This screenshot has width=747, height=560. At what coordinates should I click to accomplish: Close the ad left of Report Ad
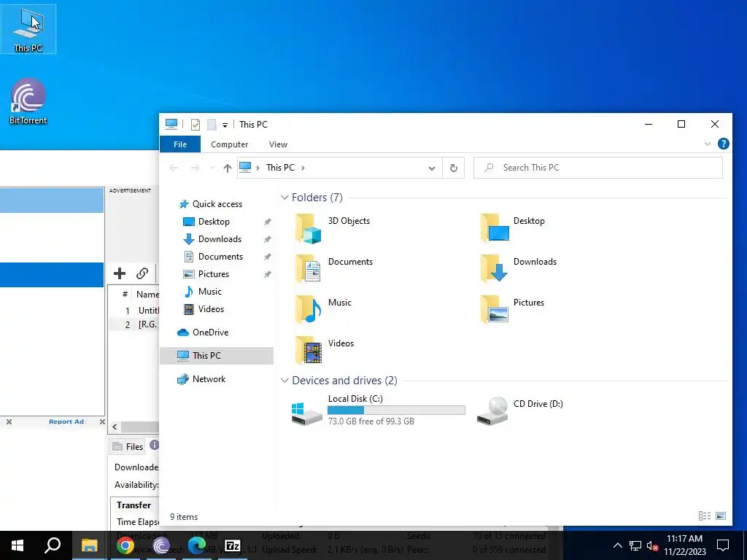point(9,421)
